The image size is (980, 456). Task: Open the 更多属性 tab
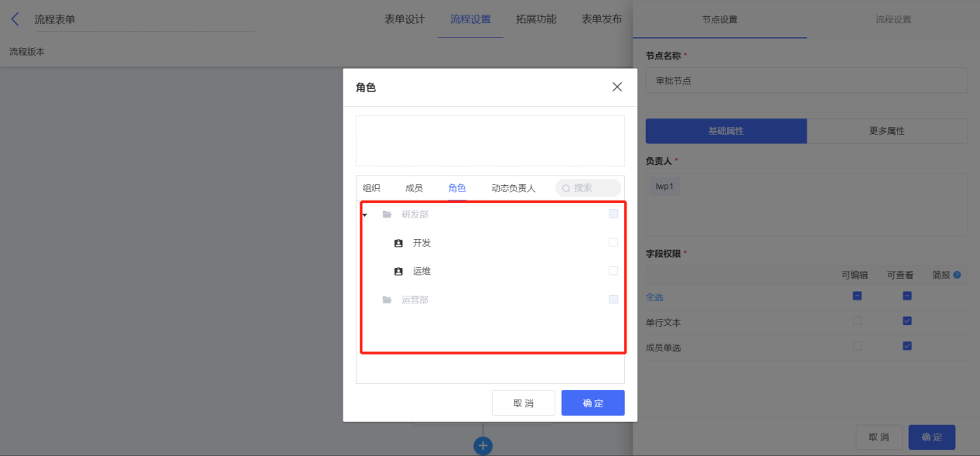coord(887,131)
